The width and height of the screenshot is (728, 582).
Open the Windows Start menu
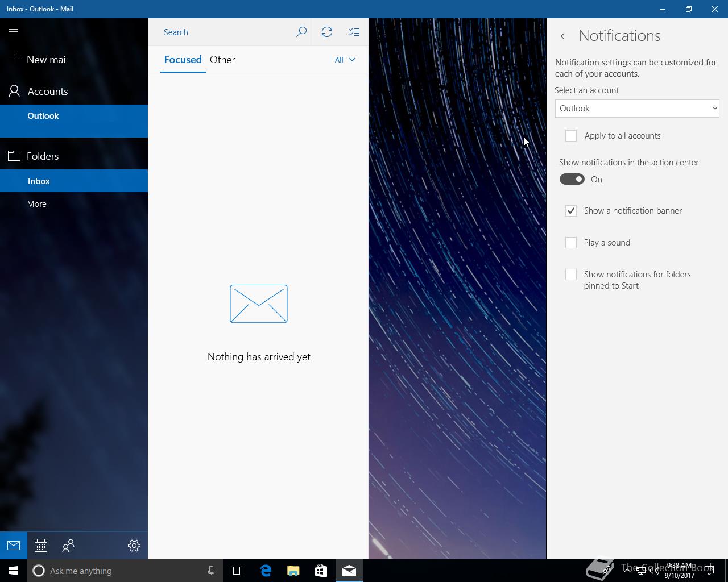[14, 571]
